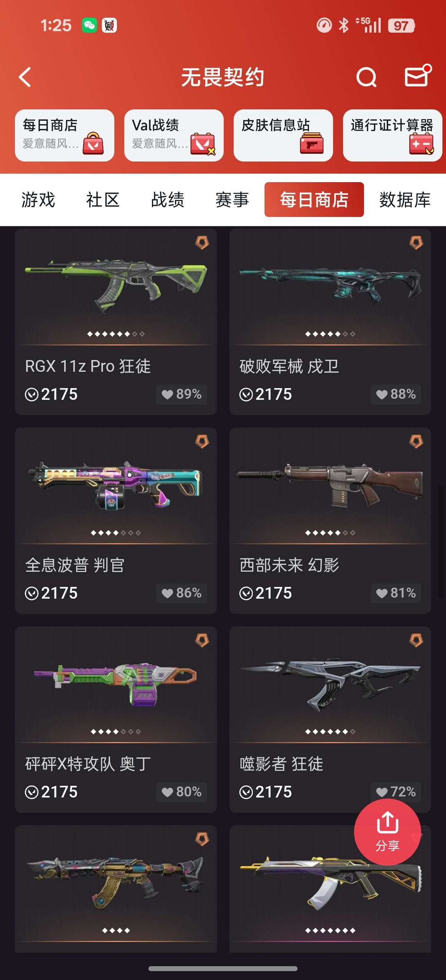The width and height of the screenshot is (446, 980).
Task: Open search with the magnifier icon
Action: (x=366, y=77)
